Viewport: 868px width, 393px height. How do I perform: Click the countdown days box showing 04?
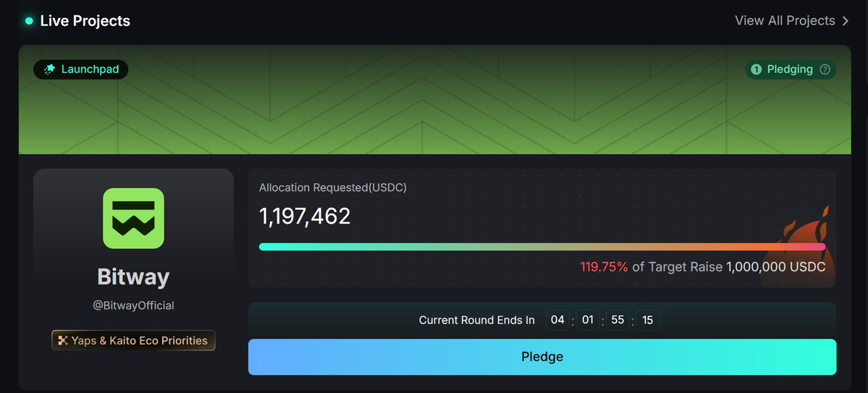point(557,320)
